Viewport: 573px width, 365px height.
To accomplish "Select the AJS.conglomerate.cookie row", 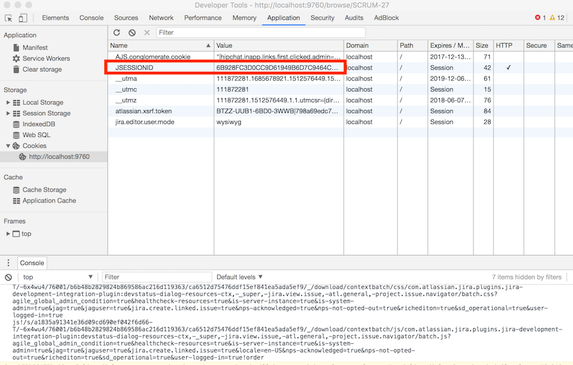I will [x=340, y=57].
